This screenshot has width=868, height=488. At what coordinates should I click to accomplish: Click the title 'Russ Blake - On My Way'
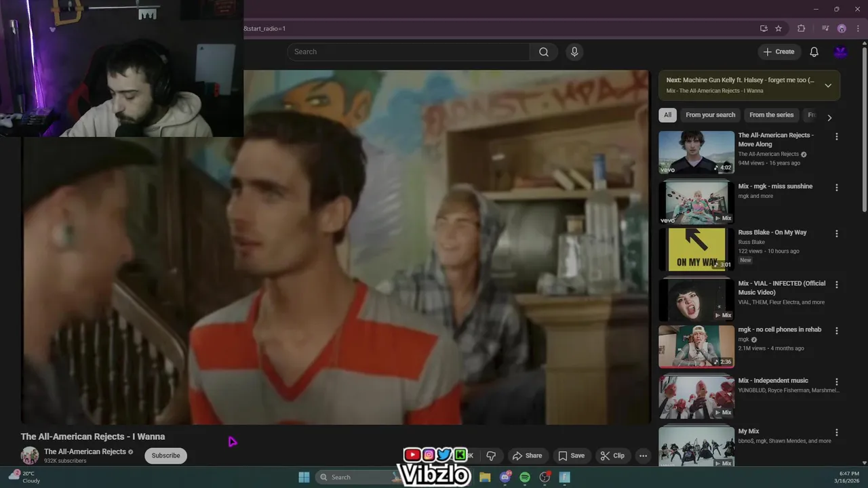tap(772, 232)
